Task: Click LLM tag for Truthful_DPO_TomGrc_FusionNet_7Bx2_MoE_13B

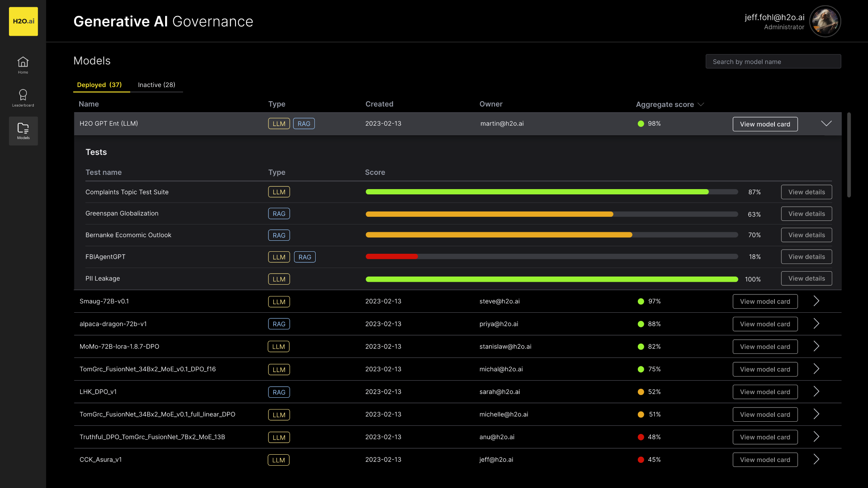Action: [x=279, y=437]
